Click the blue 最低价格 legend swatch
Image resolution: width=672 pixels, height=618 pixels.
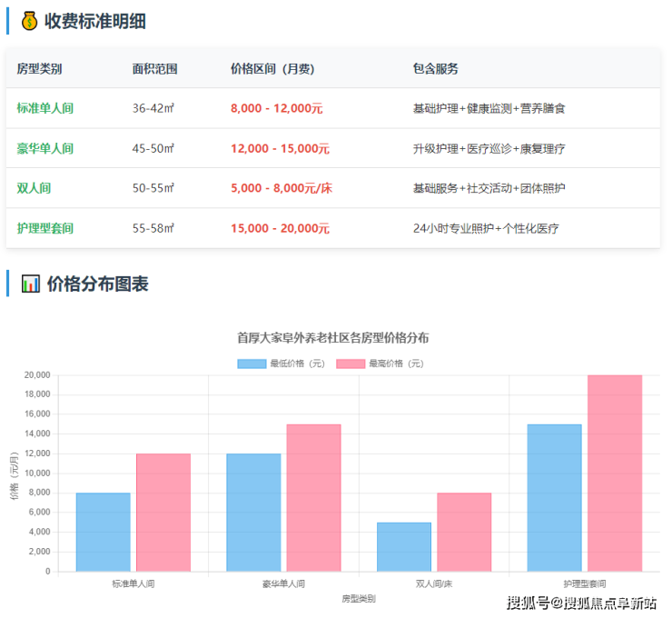[252, 364]
